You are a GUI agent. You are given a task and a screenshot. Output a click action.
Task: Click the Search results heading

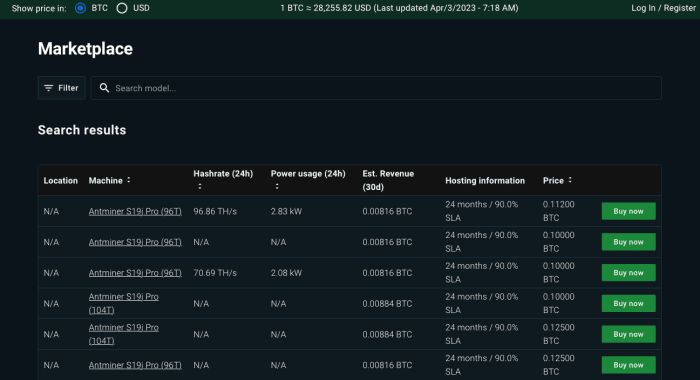[82, 130]
